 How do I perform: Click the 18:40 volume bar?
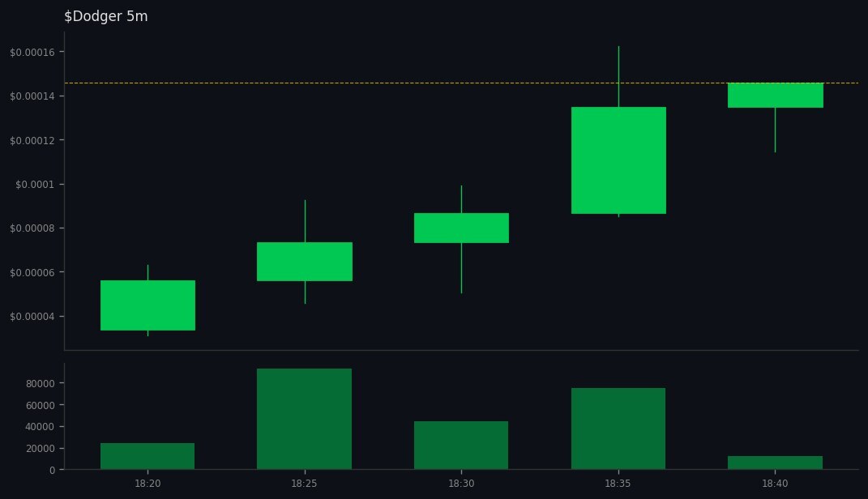[x=776, y=462]
